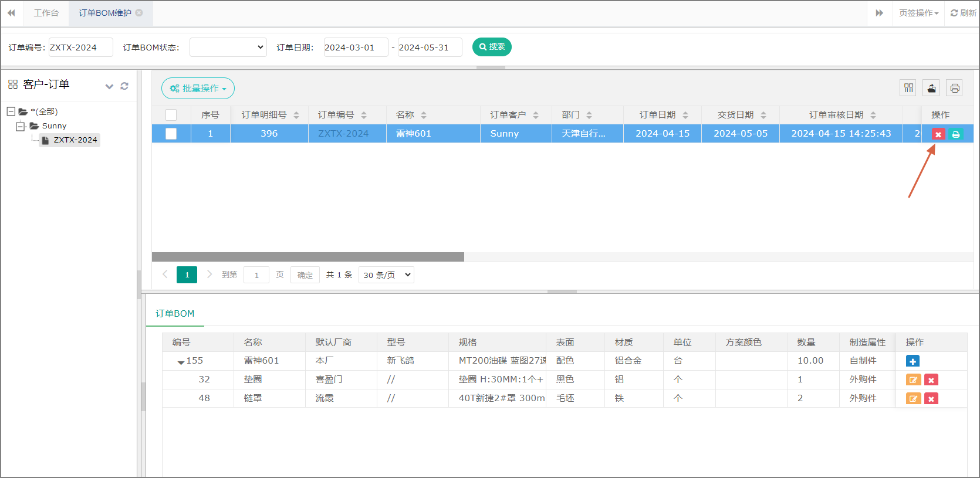Image resolution: width=980 pixels, height=478 pixels.
Task: Open the 页签操作 menu
Action: (918, 13)
